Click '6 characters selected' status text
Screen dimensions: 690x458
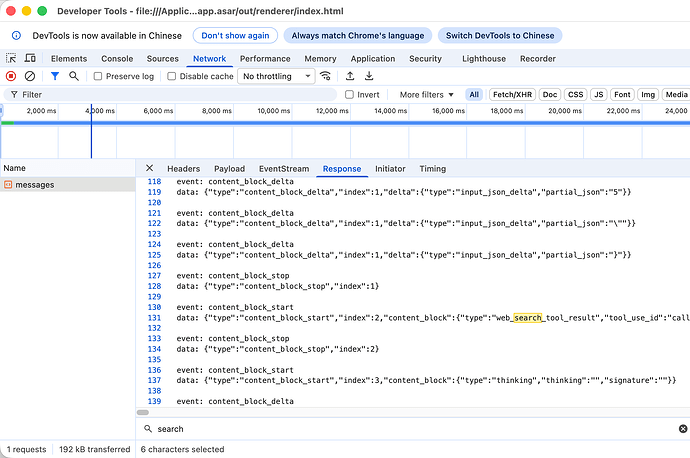click(182, 449)
